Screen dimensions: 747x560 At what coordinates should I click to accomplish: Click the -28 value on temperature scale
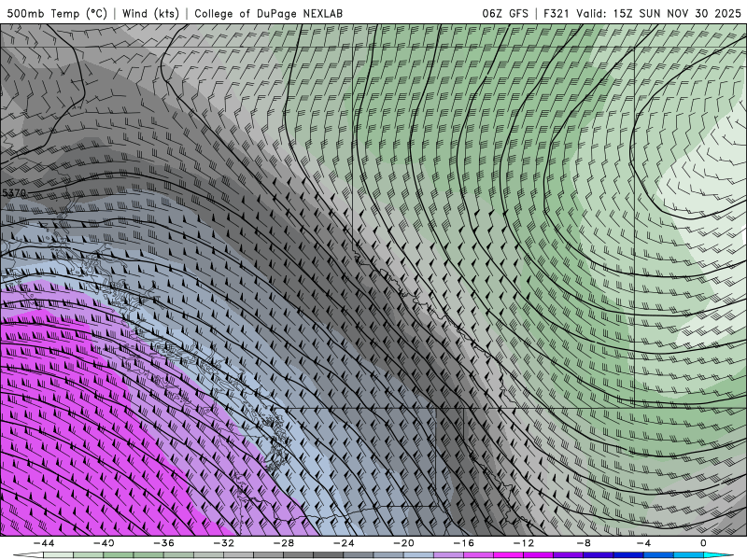coord(284,543)
